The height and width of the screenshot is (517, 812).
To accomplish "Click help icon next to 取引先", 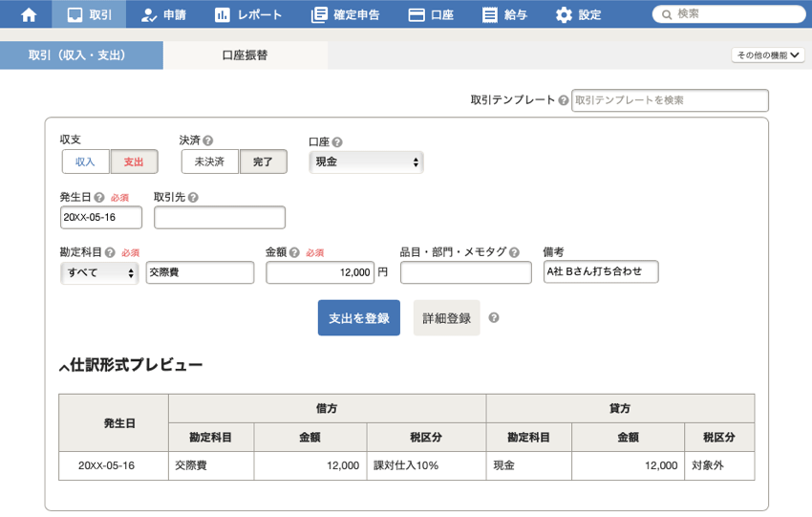I will (x=193, y=198).
